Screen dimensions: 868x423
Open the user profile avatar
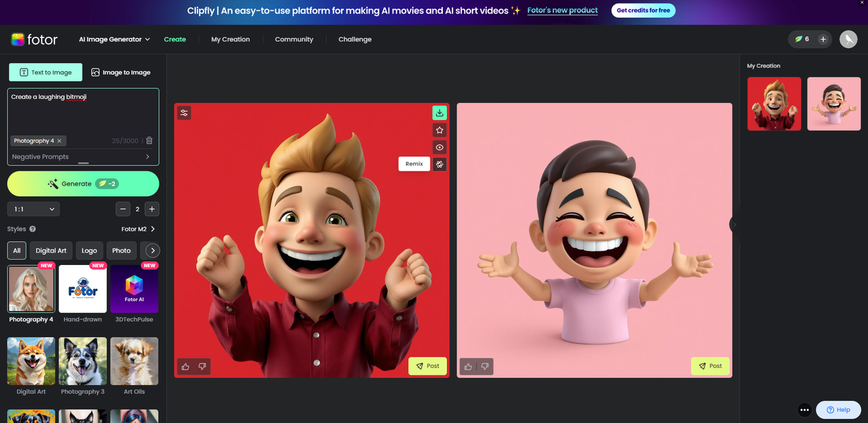point(848,39)
